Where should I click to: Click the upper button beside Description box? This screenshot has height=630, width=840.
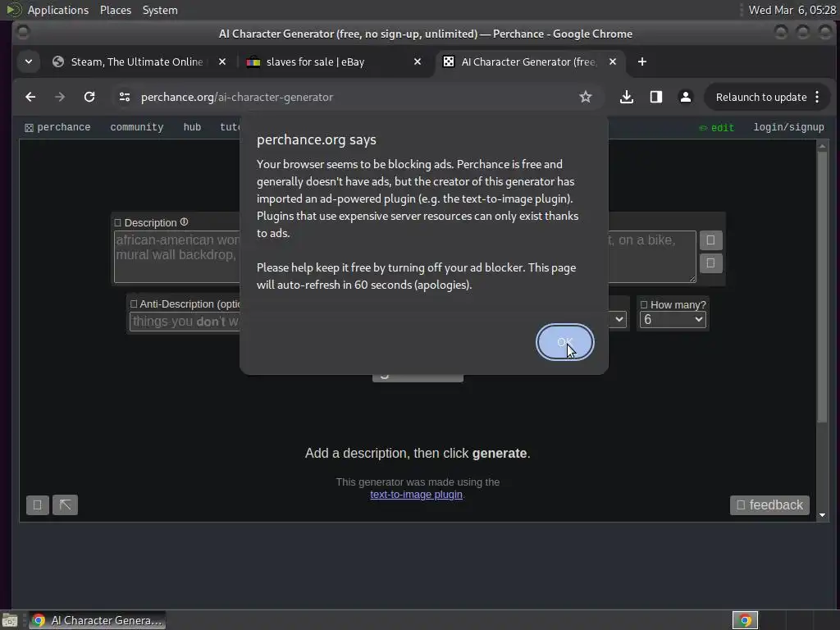(711, 240)
